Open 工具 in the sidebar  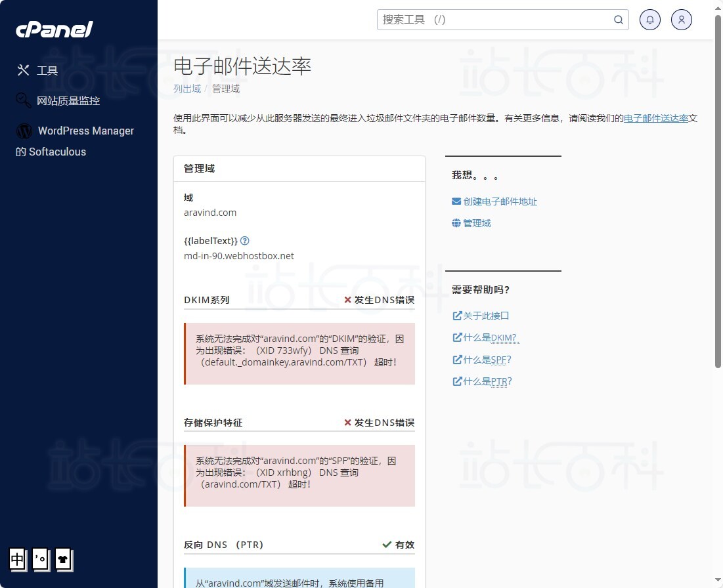click(x=47, y=71)
